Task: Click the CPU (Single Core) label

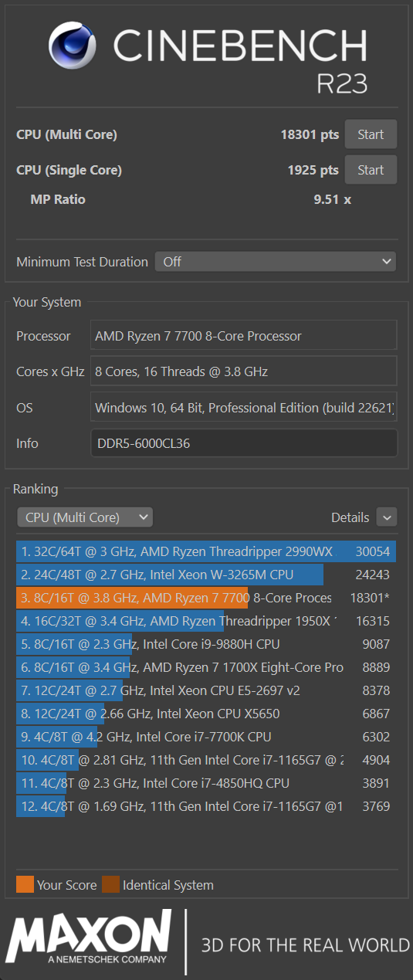Action: pos(69,170)
